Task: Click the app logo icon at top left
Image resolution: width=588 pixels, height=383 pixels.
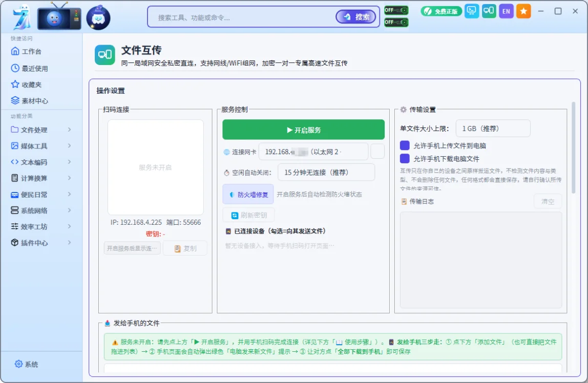Action: (22, 17)
